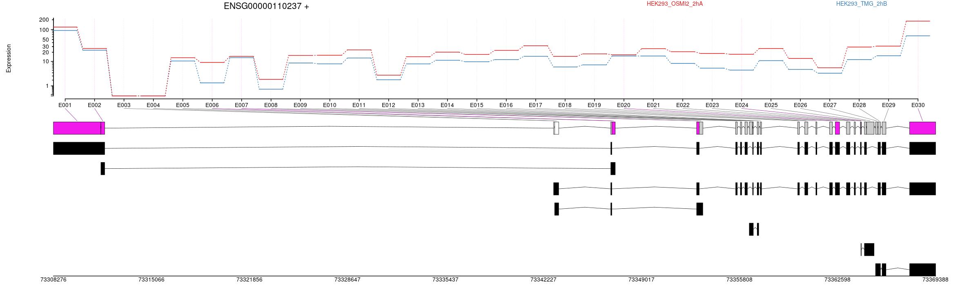Click exon label E011
Screen dimensions: 980x286
click(359, 105)
